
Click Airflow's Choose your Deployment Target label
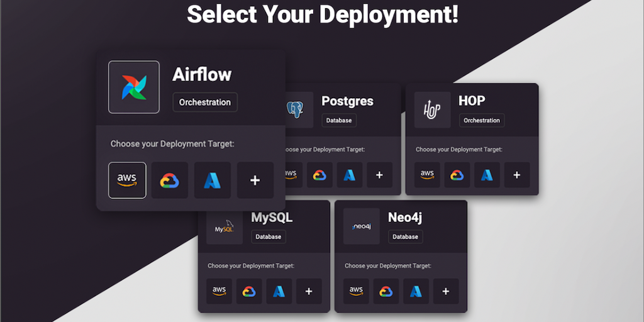pos(172,144)
